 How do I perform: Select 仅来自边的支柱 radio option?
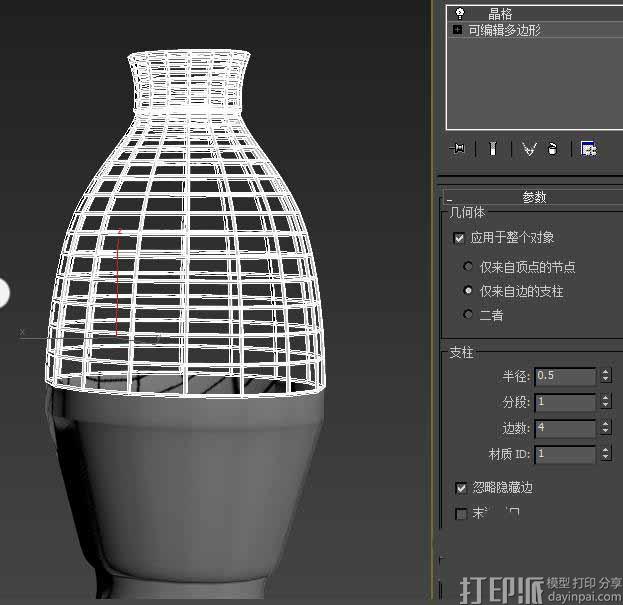coord(468,291)
